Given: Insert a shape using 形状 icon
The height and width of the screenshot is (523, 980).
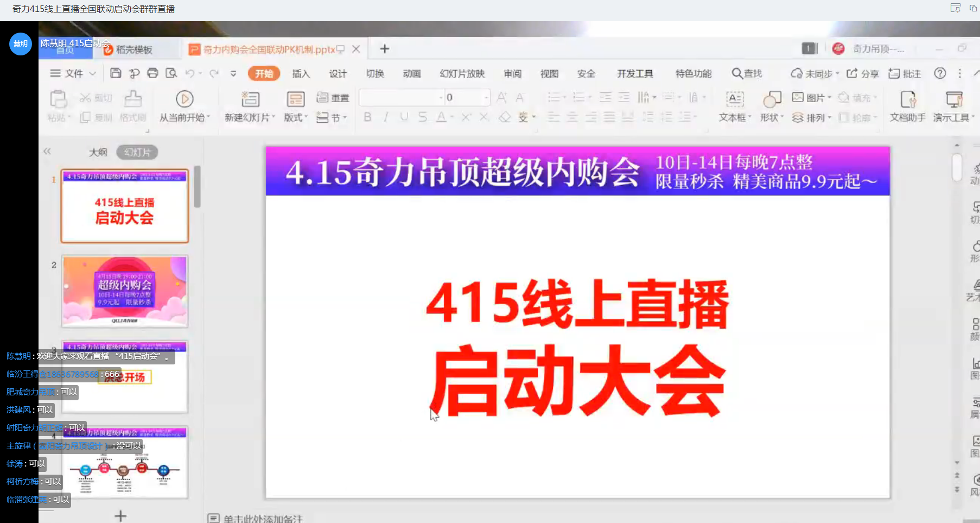Looking at the screenshot, I should click(771, 106).
